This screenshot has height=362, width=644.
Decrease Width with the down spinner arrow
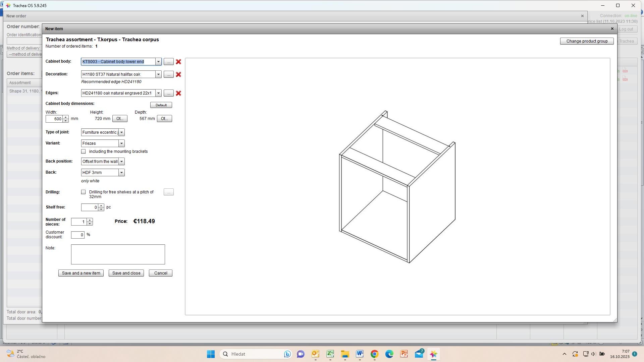[65, 121]
